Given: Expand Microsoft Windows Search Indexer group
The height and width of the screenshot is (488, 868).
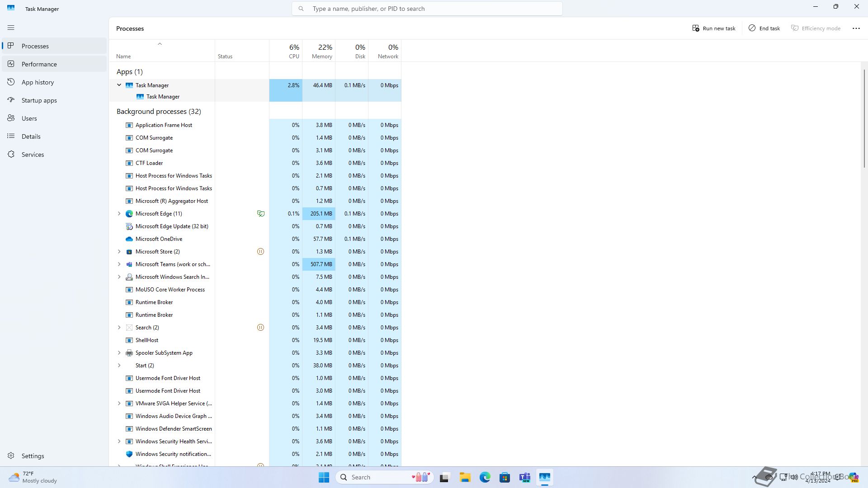Looking at the screenshot, I should (119, 277).
